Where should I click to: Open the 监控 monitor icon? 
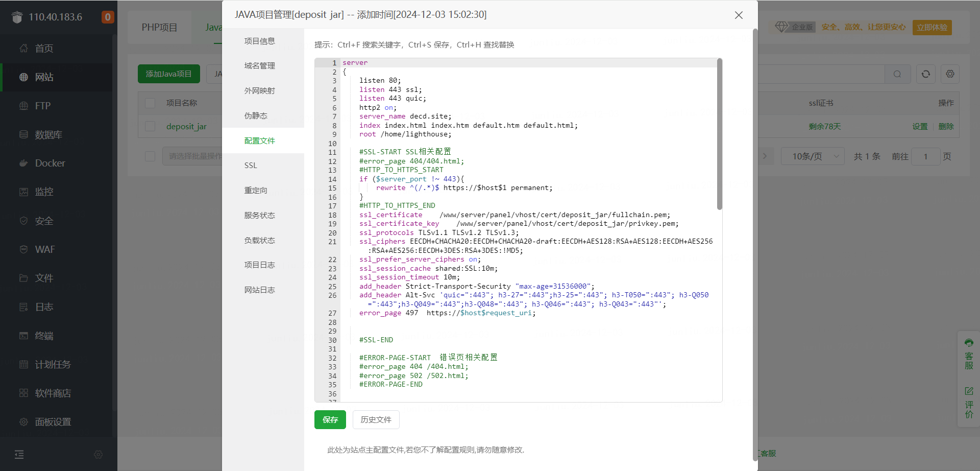(x=23, y=192)
